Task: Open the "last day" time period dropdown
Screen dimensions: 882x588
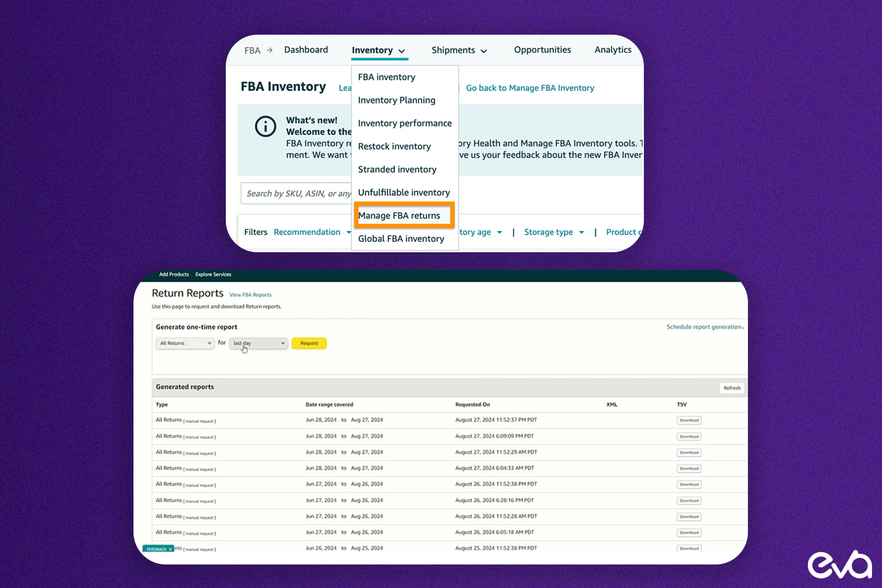Action: [258, 343]
